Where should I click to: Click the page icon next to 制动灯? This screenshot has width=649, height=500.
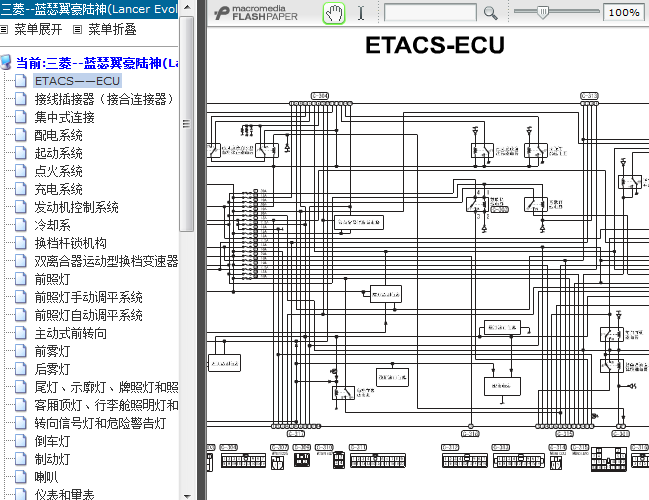pos(21,459)
